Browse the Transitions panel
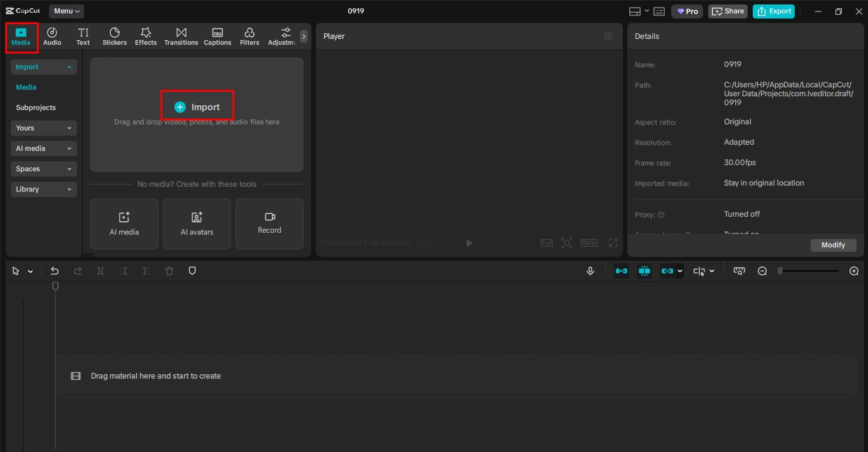Screen dimensions: 868x452 coord(181,36)
